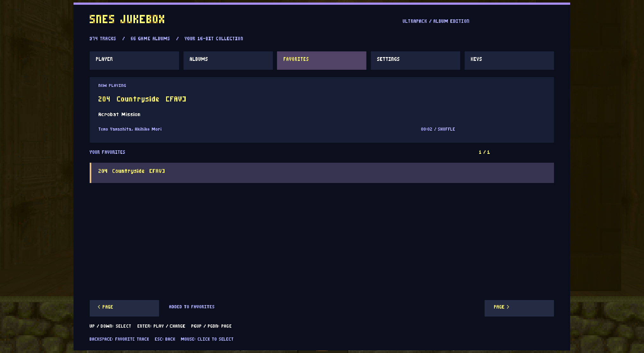Click the composer credits Tomo Yamashita, Akihiko Mori

130,129
